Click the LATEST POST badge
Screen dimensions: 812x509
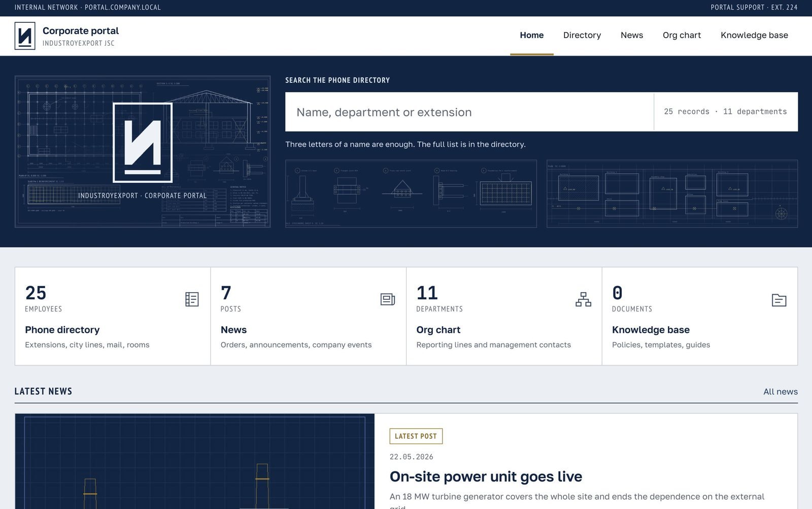point(416,436)
